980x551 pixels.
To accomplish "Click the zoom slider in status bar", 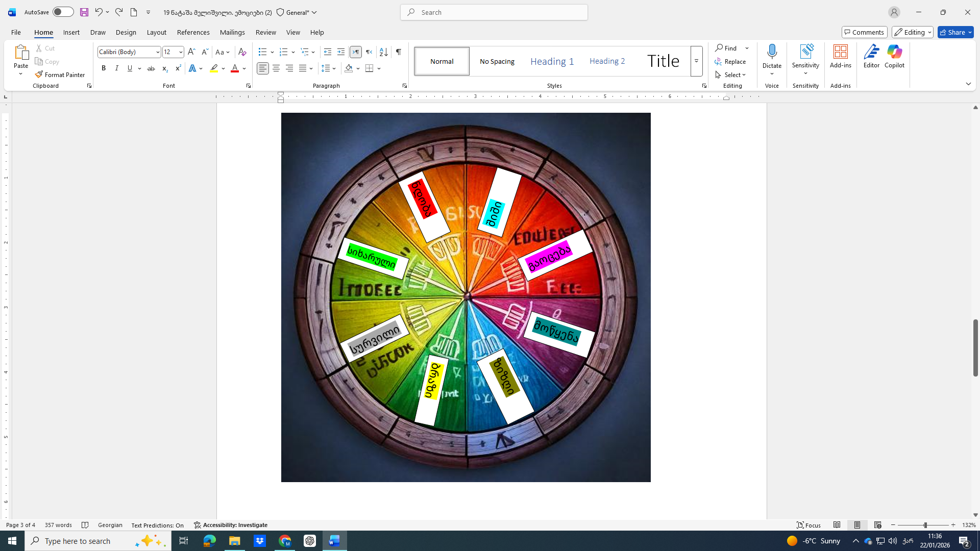I will tap(925, 525).
